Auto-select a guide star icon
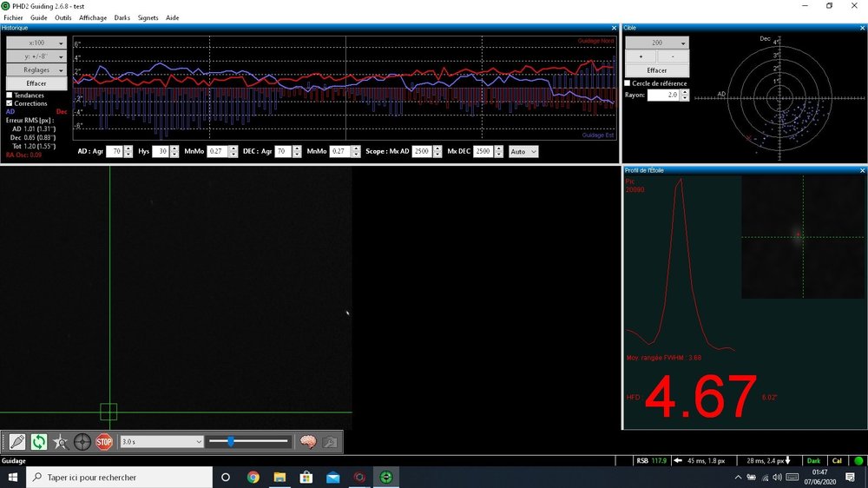The height and width of the screenshot is (488, 868). tap(61, 442)
